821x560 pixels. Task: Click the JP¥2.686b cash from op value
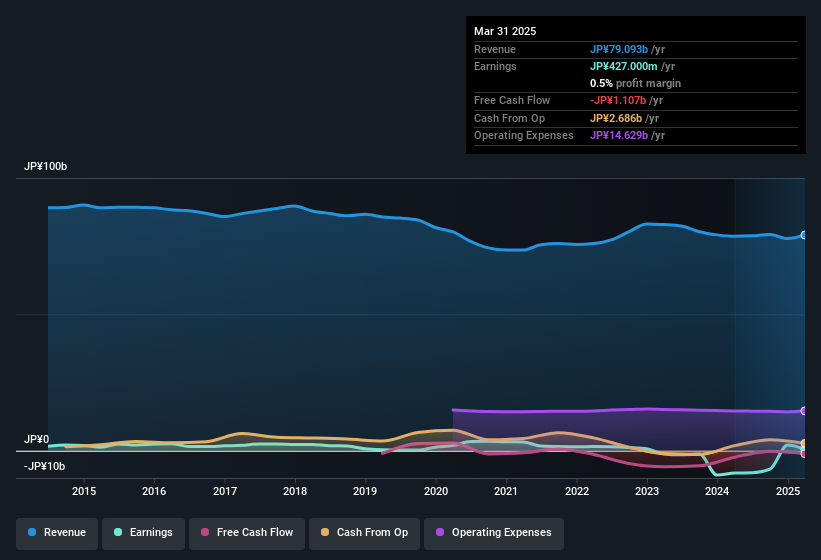point(616,118)
